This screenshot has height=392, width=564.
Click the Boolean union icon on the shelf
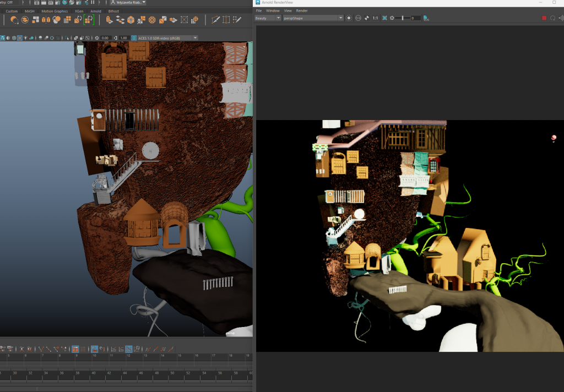(x=14, y=20)
